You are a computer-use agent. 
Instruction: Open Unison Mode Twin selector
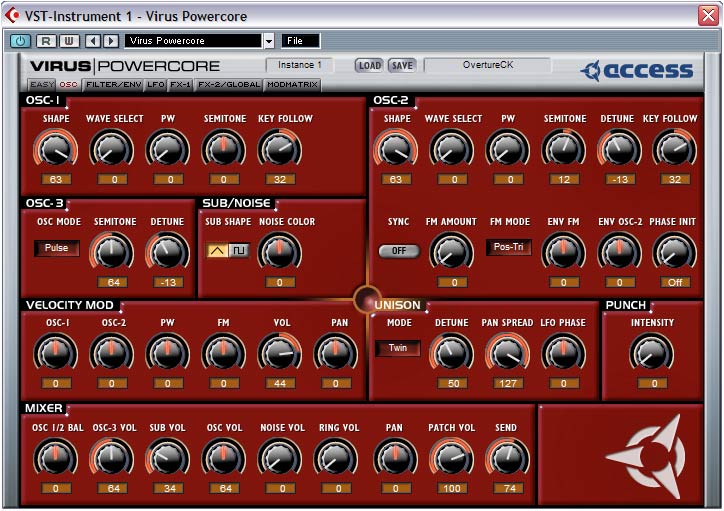(397, 348)
